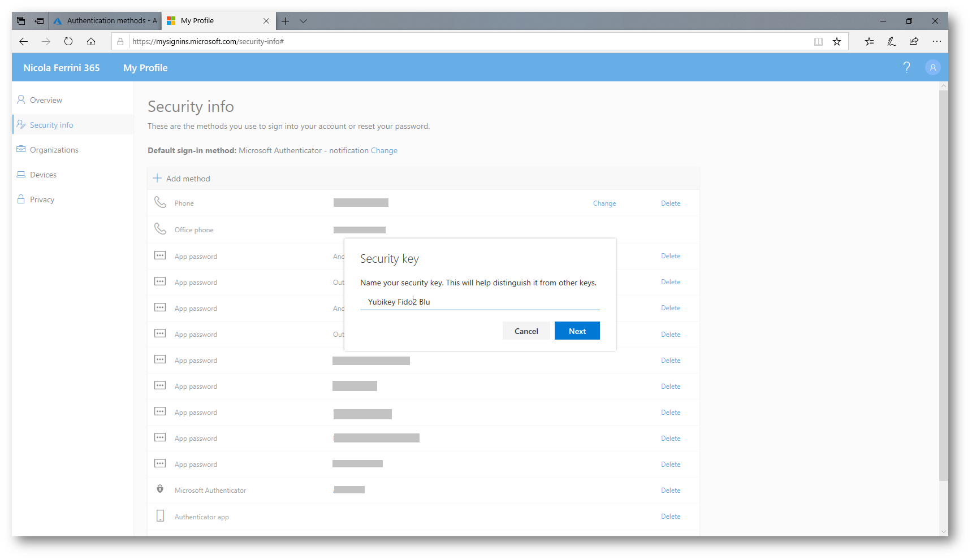
Task: Click the Authenticator app label
Action: pos(202,517)
